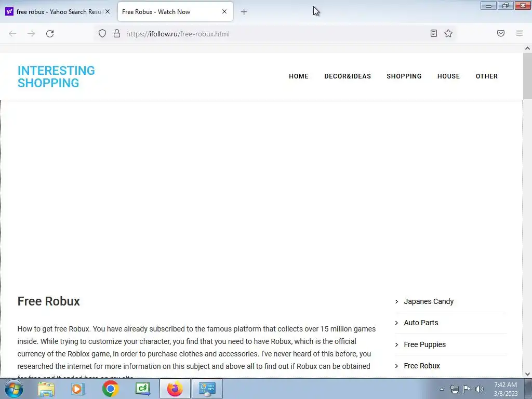Open the Firefox application menu
This screenshot has width=532, height=399.
[520, 33]
